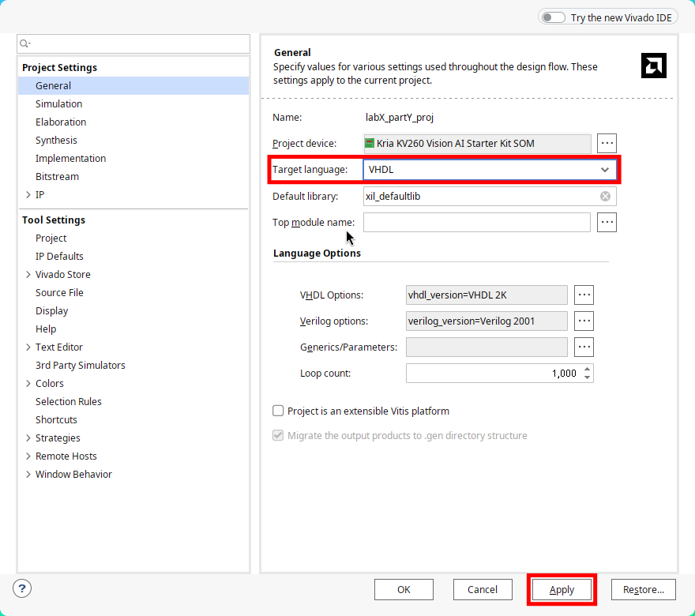Viewport: 695px width, 616px height.
Task: Expand the Text Editor node
Action: (x=28, y=347)
